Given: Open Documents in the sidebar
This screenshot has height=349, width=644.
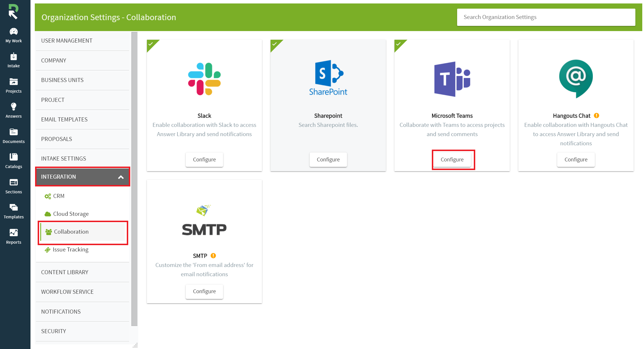Looking at the screenshot, I should click(x=14, y=136).
